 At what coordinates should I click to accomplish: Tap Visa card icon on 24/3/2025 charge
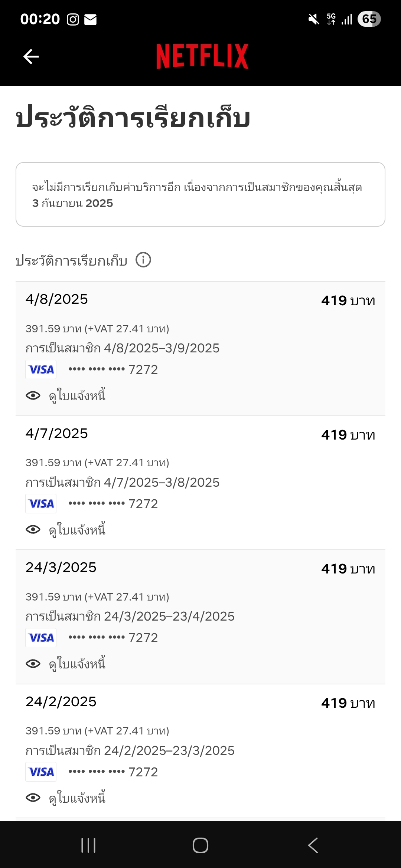click(x=41, y=638)
